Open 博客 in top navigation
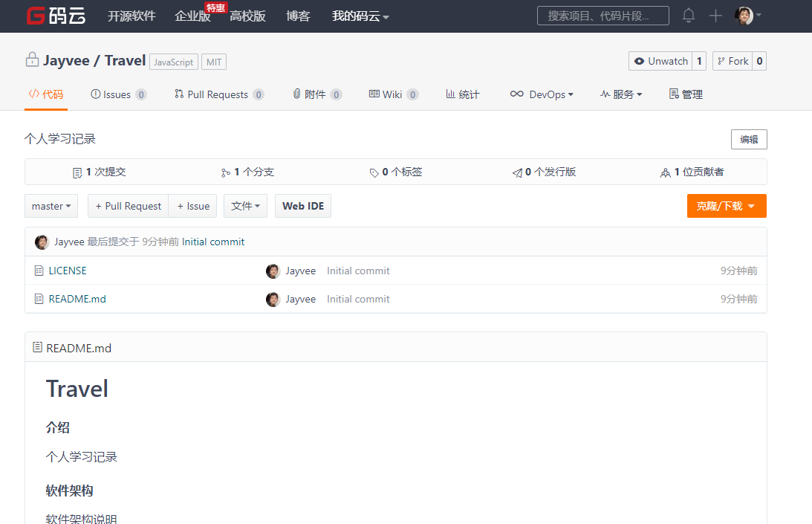The image size is (812, 524). (298, 16)
